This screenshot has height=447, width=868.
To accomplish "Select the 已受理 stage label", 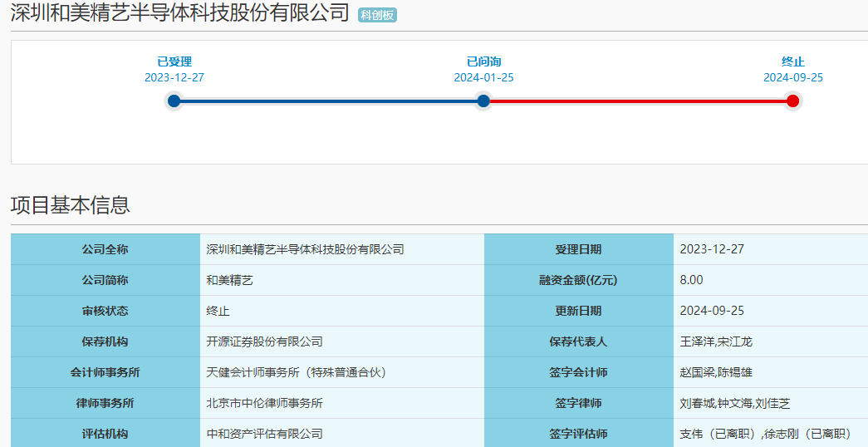I will (x=174, y=61).
